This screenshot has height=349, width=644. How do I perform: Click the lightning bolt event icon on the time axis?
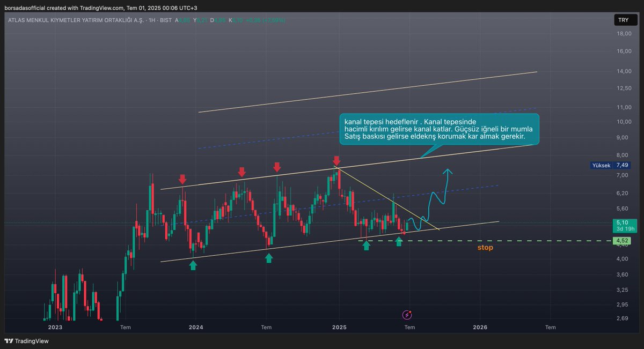pos(407,315)
